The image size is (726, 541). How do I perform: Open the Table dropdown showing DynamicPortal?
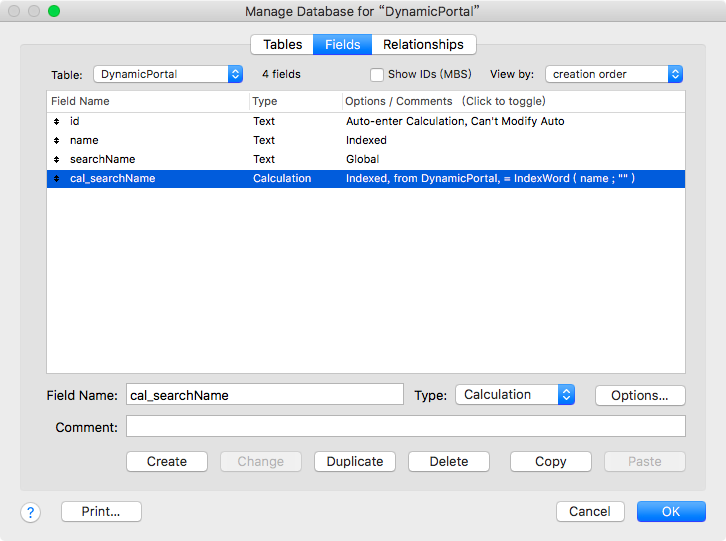tap(168, 74)
